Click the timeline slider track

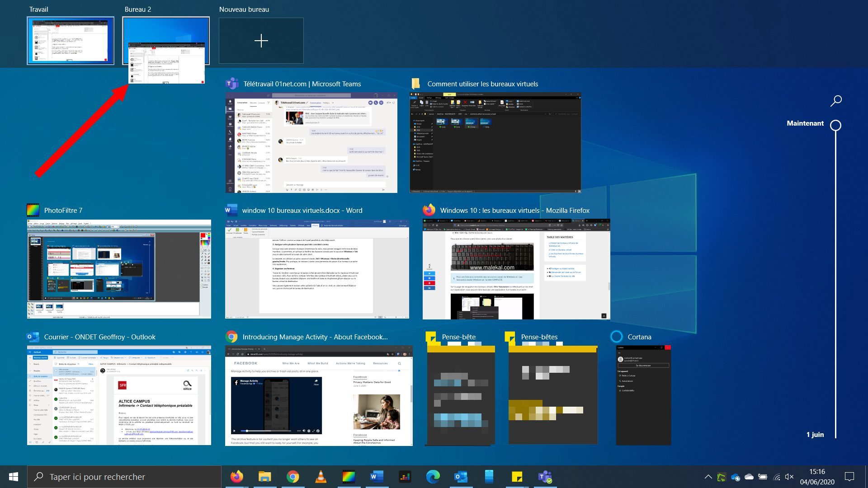[836, 285]
